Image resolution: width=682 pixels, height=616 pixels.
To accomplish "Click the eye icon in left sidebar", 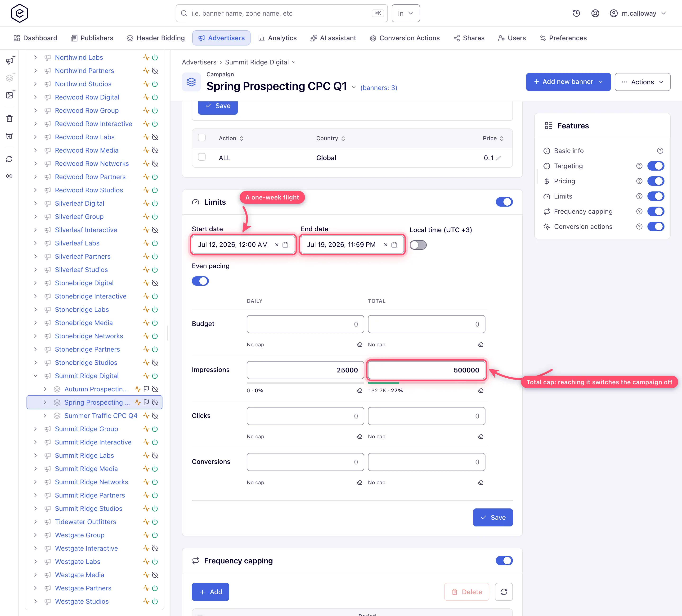I will pyautogui.click(x=9, y=176).
